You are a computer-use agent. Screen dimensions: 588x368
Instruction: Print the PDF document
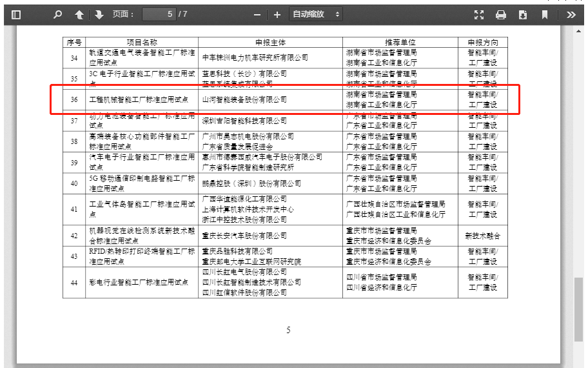click(x=501, y=14)
